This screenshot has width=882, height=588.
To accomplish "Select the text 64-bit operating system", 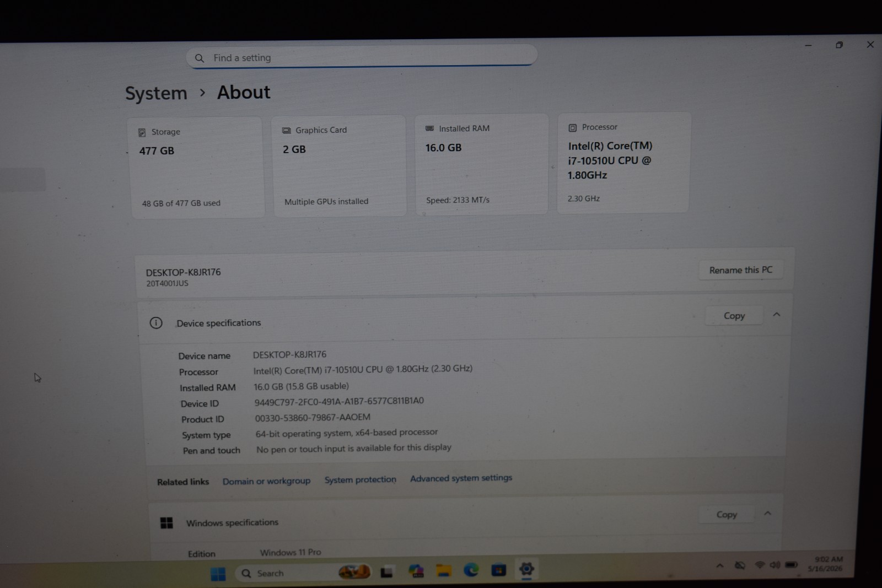I will [303, 433].
